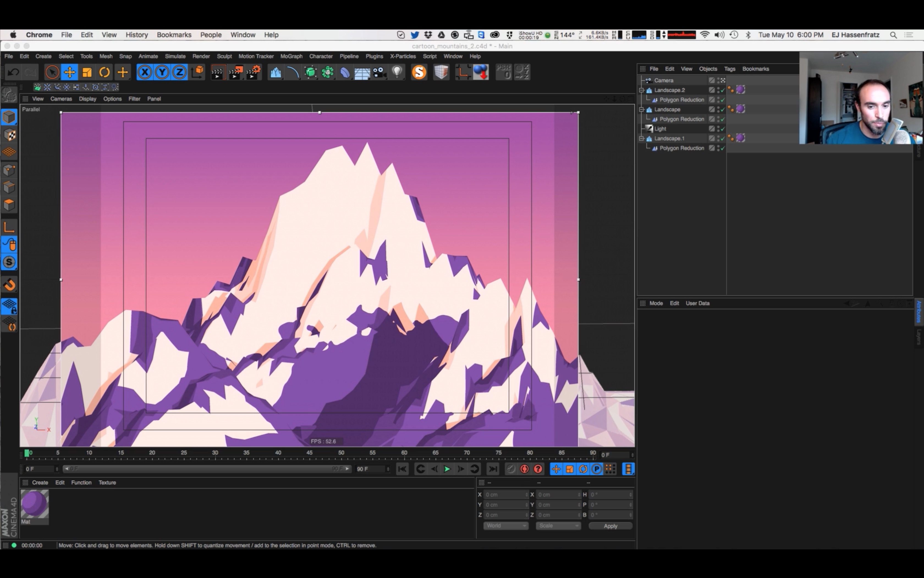
Task: Click the orange S plugin icon
Action: coord(419,72)
